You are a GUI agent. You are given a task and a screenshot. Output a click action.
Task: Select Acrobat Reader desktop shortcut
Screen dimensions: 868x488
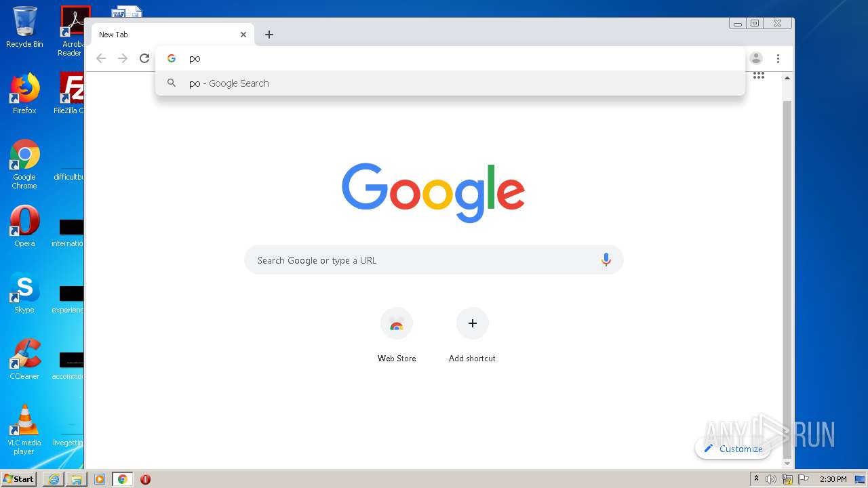pyautogui.click(x=71, y=31)
